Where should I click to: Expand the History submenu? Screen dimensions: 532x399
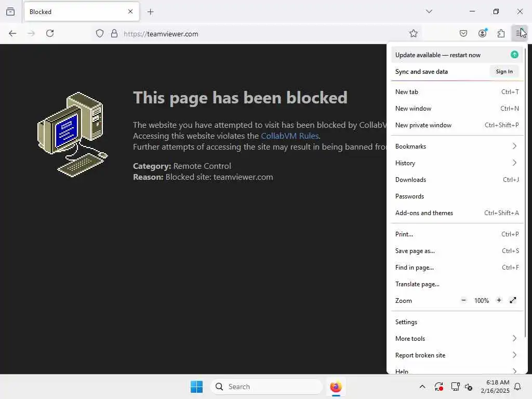tap(457, 163)
